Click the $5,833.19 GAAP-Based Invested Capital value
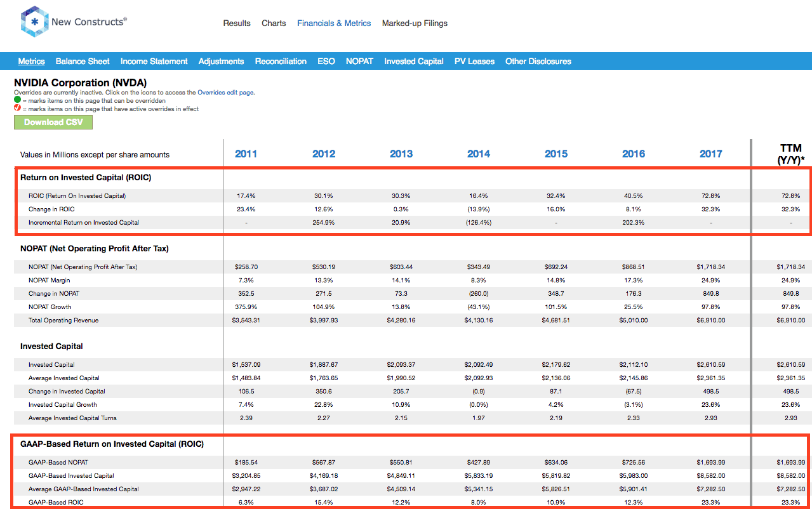This screenshot has height=509, width=812. pyautogui.click(x=479, y=476)
